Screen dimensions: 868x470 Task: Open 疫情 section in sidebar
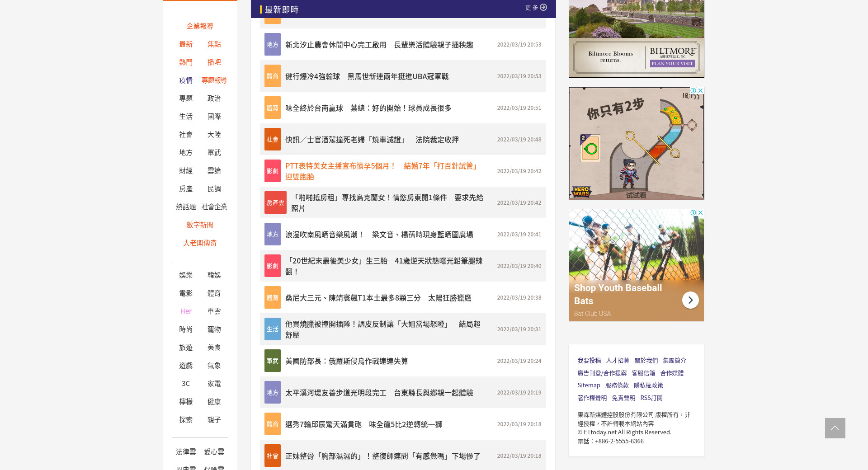click(186, 80)
